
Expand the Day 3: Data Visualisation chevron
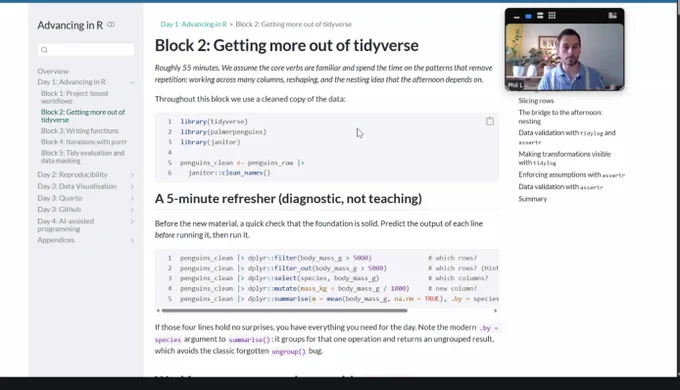[132, 187]
